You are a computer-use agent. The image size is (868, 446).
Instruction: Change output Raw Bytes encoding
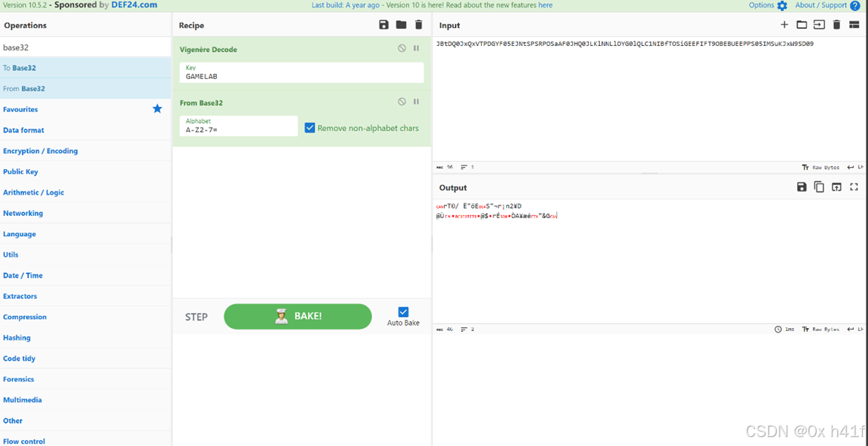click(x=820, y=329)
